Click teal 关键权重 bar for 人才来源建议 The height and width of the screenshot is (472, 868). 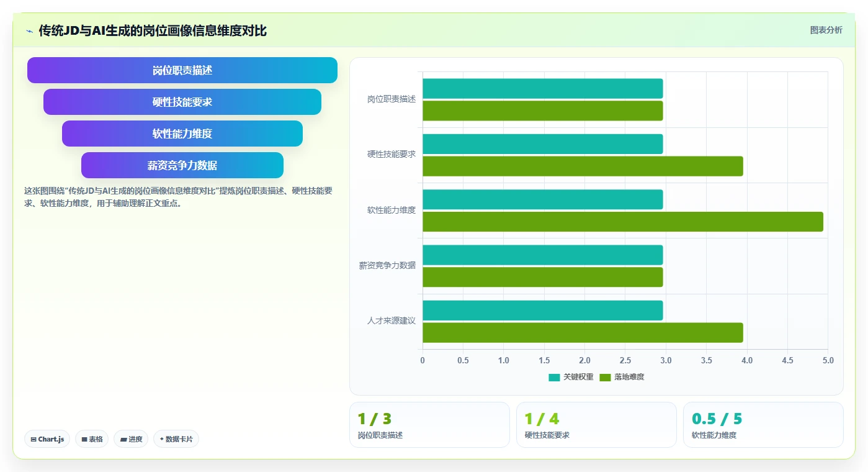543,311
